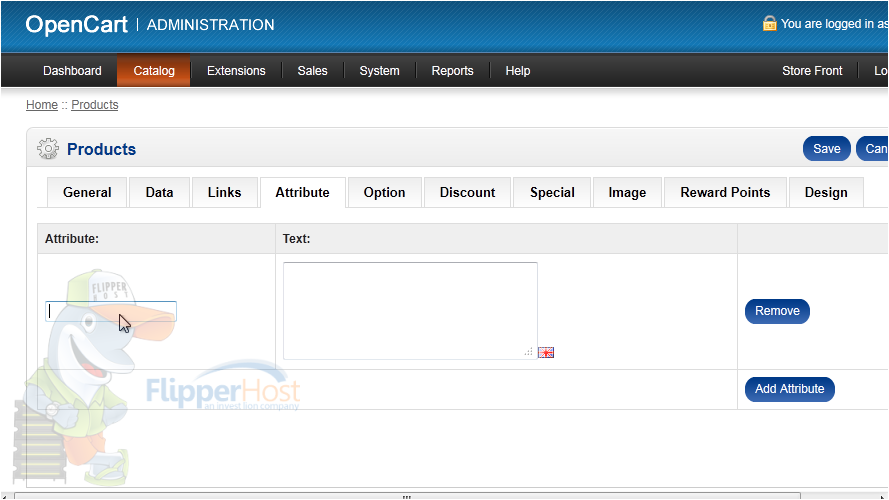
Task: Focus the attribute name input field
Action: tap(111, 311)
